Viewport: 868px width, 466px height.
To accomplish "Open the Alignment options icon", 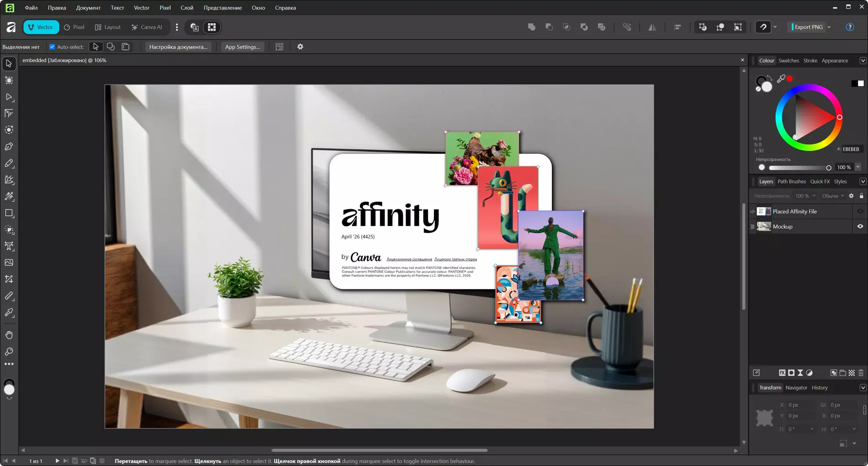I will 677,27.
